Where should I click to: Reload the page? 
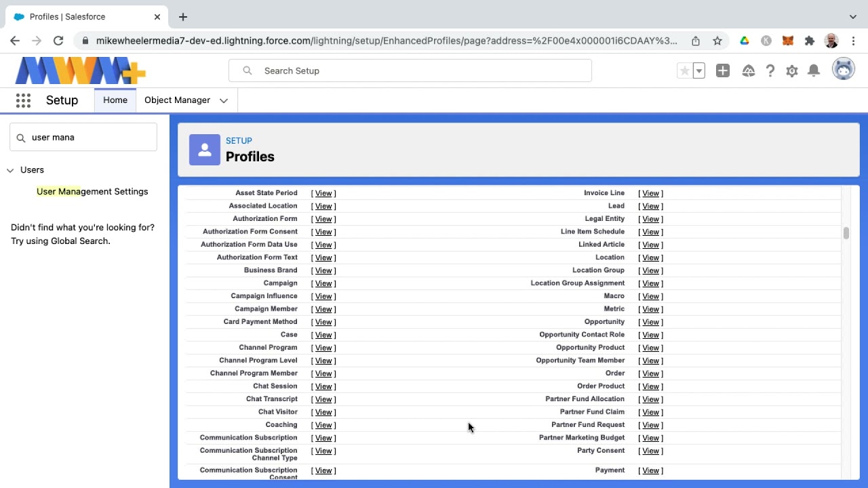click(58, 41)
